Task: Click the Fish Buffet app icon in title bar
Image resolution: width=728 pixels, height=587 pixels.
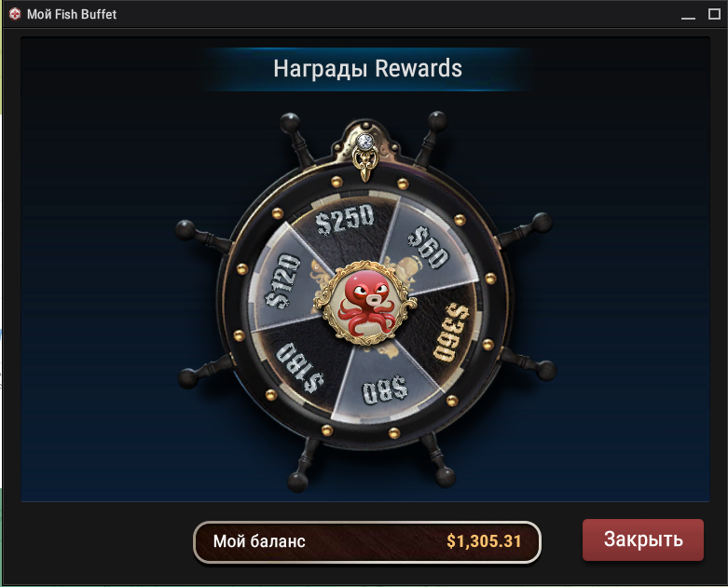Action: 15,14
